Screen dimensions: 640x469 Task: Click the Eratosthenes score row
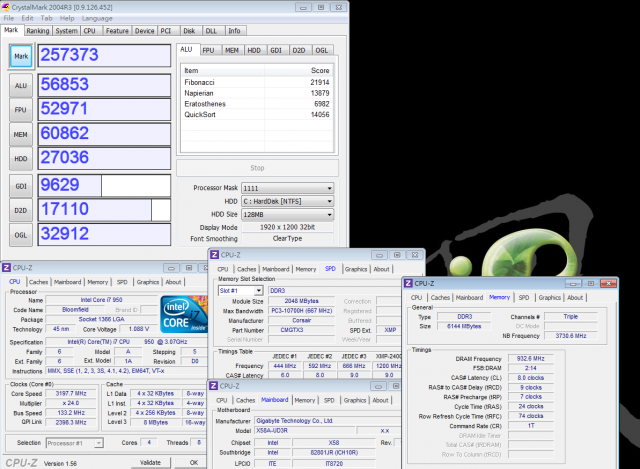click(257, 104)
